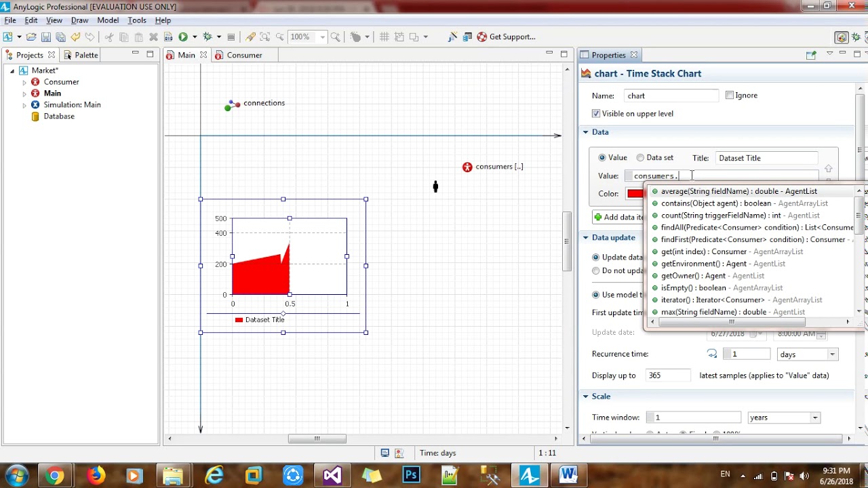Open Google Chrome from the taskbar
Screen dimensions: 868x488
click(55, 475)
